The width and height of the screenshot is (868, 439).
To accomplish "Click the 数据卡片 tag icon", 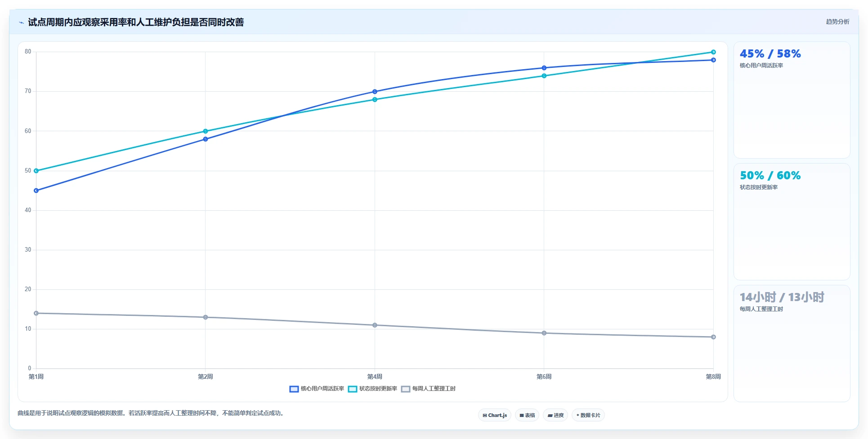I will 578,415.
